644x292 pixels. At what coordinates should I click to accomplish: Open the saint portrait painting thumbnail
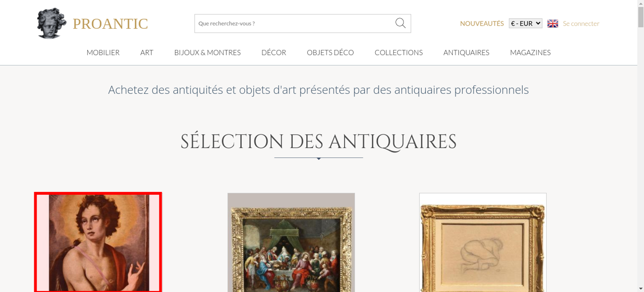click(x=98, y=242)
